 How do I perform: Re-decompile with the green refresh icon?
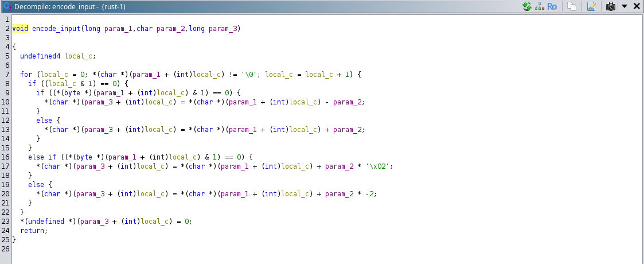click(x=527, y=6)
